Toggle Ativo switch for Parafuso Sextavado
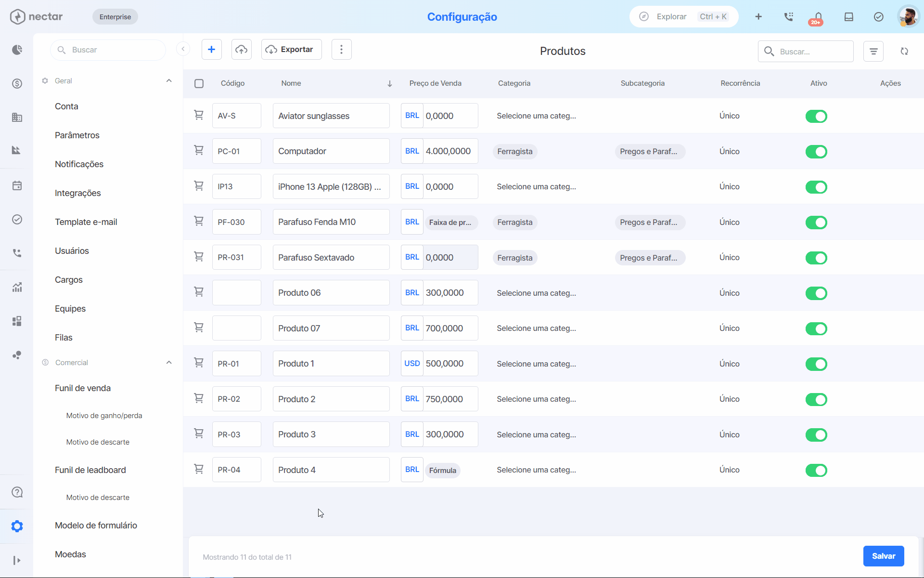Viewport: 924px width, 578px height. point(816,258)
